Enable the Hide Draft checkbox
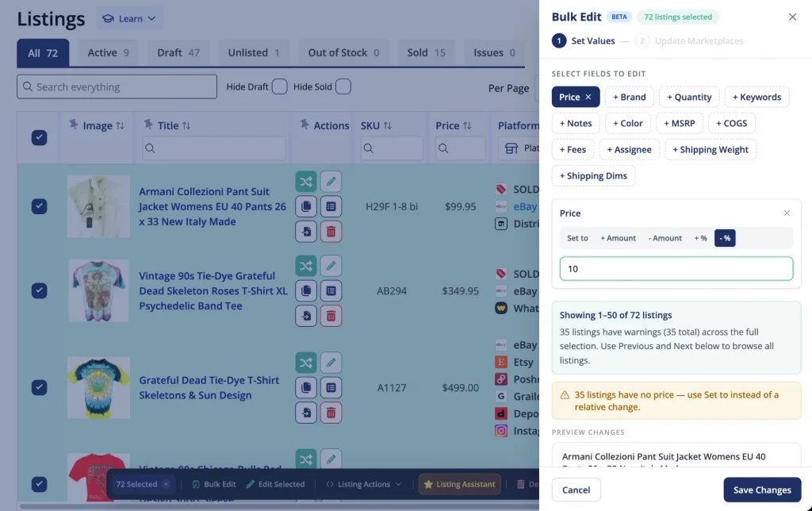Image resolution: width=812 pixels, height=511 pixels. 280,86
